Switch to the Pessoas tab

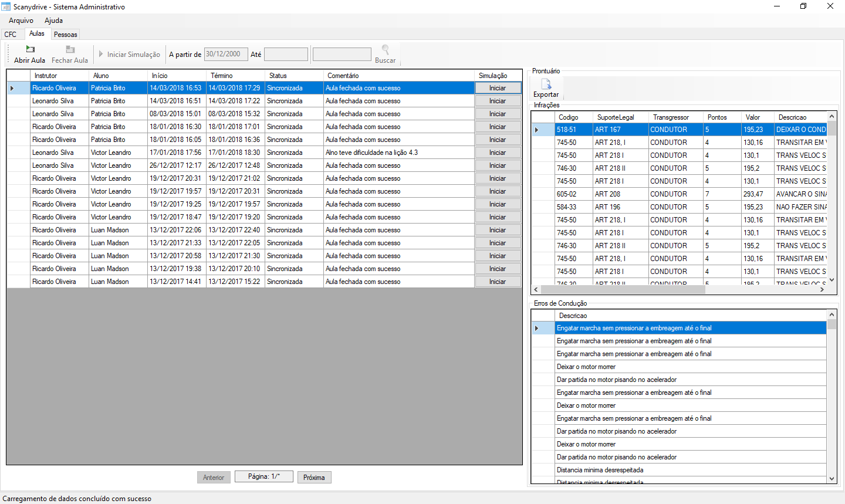(x=65, y=35)
